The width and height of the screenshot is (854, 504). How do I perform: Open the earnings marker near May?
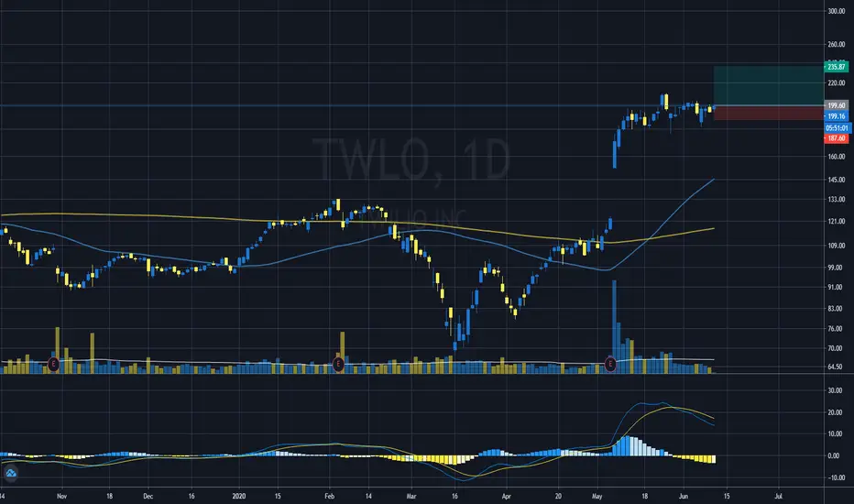[x=610, y=364]
